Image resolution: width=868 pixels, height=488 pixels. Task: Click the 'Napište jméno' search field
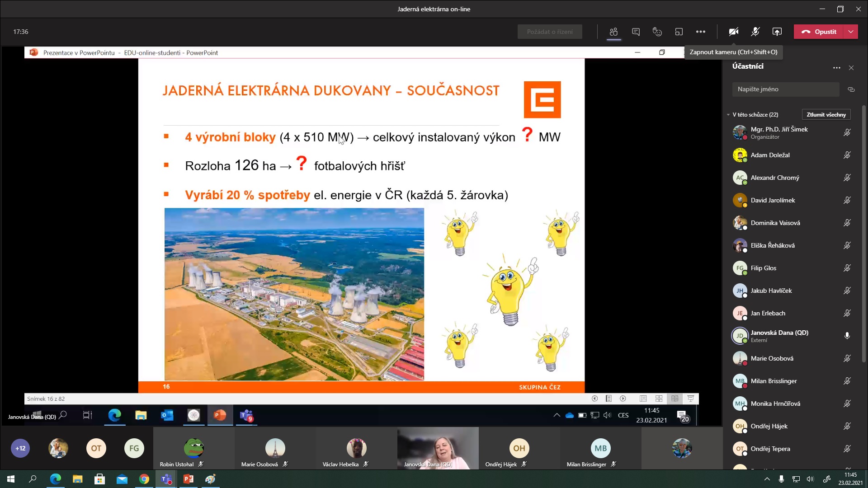(785, 89)
